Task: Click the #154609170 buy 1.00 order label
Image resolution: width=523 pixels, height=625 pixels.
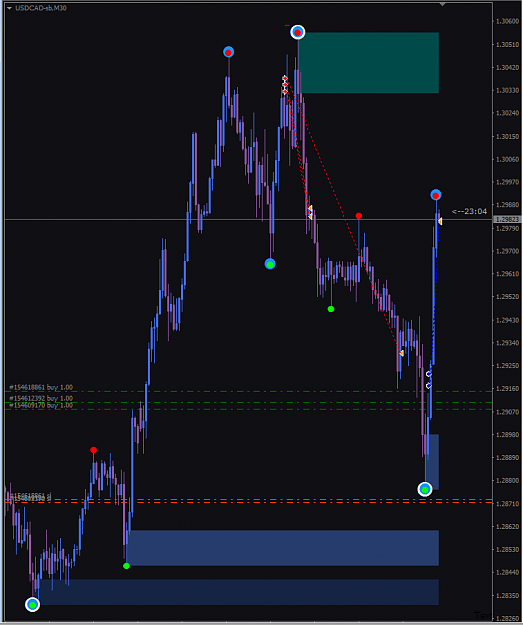Action: (41, 405)
